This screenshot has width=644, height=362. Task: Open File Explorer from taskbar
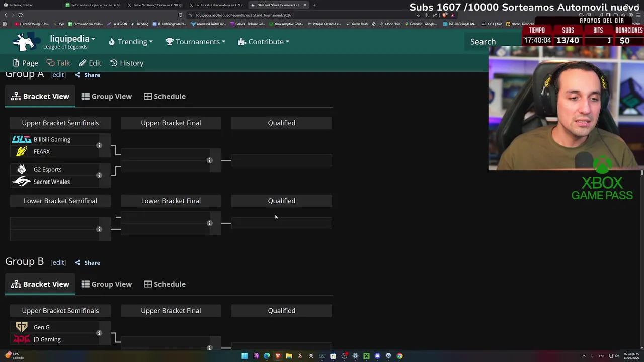[x=289, y=356]
